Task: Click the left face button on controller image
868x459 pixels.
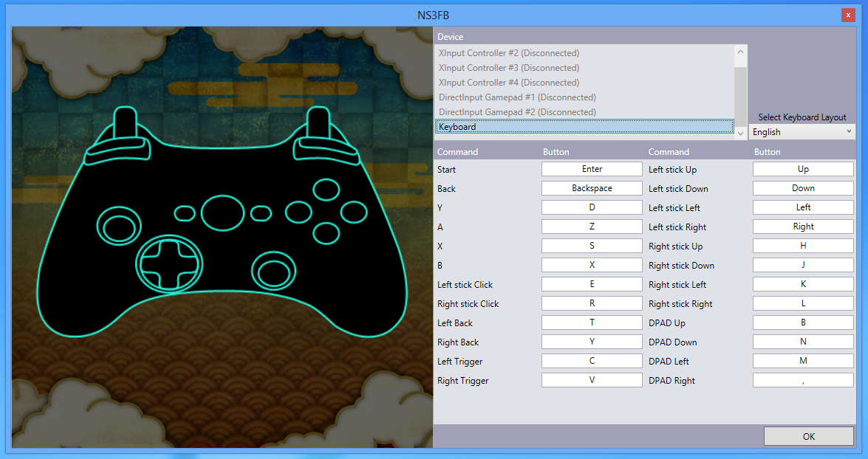Action: [x=298, y=213]
